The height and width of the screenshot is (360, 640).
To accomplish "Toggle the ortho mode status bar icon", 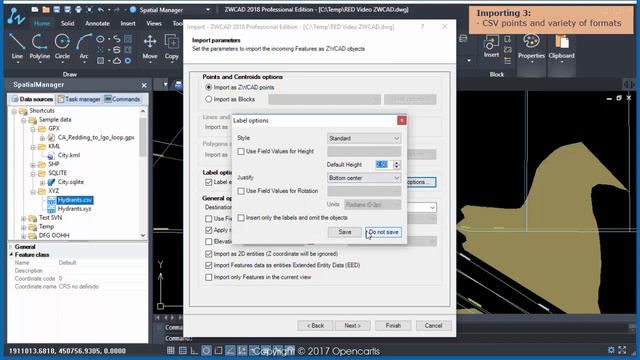I will pos(194,350).
